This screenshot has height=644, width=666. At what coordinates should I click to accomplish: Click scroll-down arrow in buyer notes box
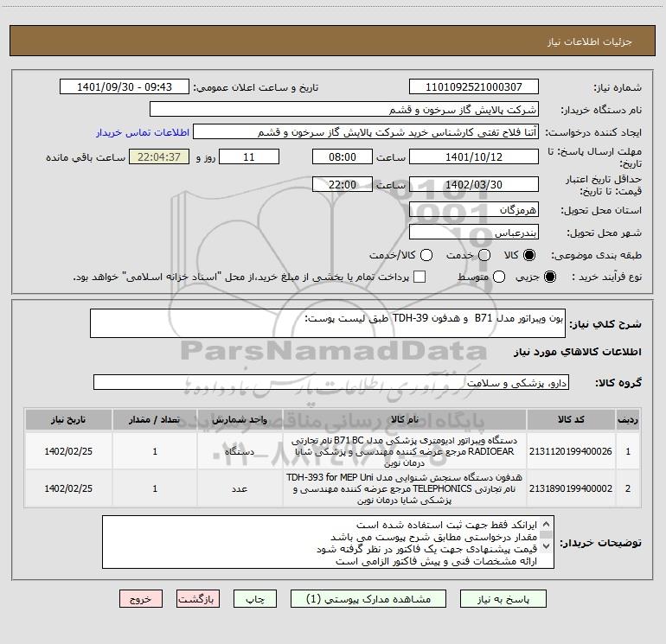pos(547,546)
